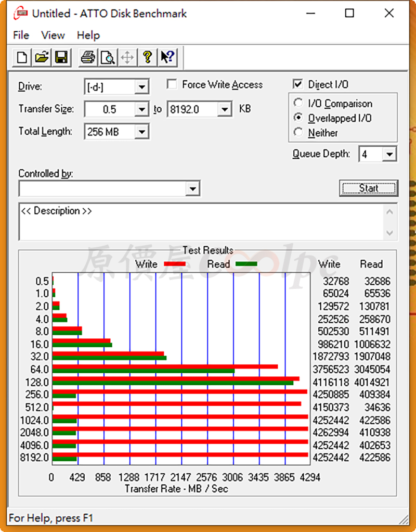The height and width of the screenshot is (532, 416).
Task: Click the Description scrollbar down arrow
Action: [x=390, y=233]
